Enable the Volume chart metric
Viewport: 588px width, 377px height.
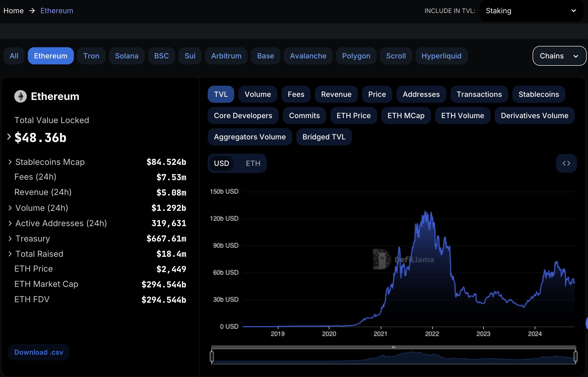pos(258,94)
